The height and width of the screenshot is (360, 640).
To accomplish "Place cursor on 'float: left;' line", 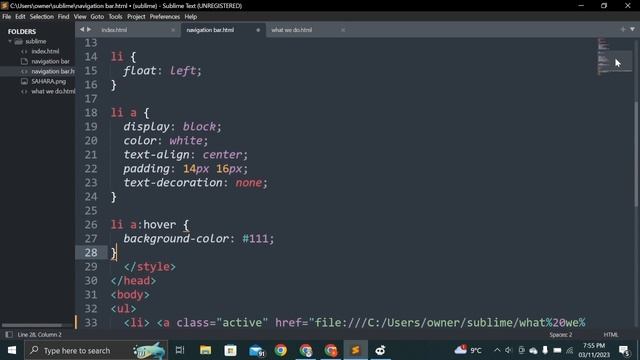I will click(162, 71).
